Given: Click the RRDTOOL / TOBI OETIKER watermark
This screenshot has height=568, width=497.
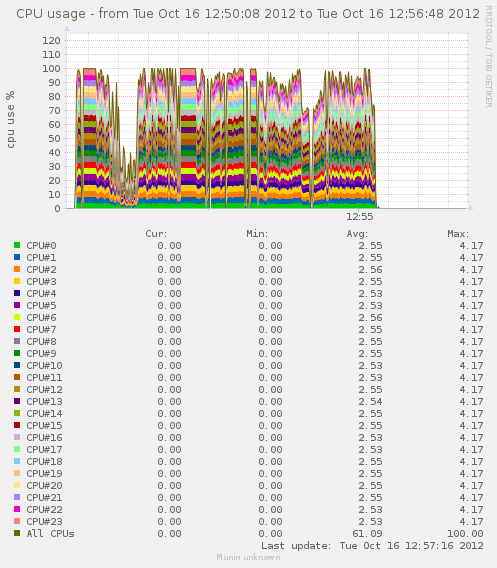Looking at the screenshot, I should tap(489, 57).
